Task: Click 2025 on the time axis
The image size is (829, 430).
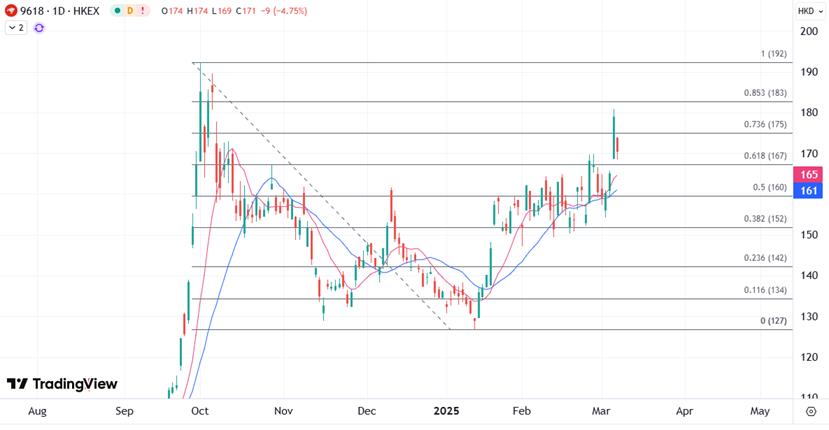Action: click(x=448, y=411)
